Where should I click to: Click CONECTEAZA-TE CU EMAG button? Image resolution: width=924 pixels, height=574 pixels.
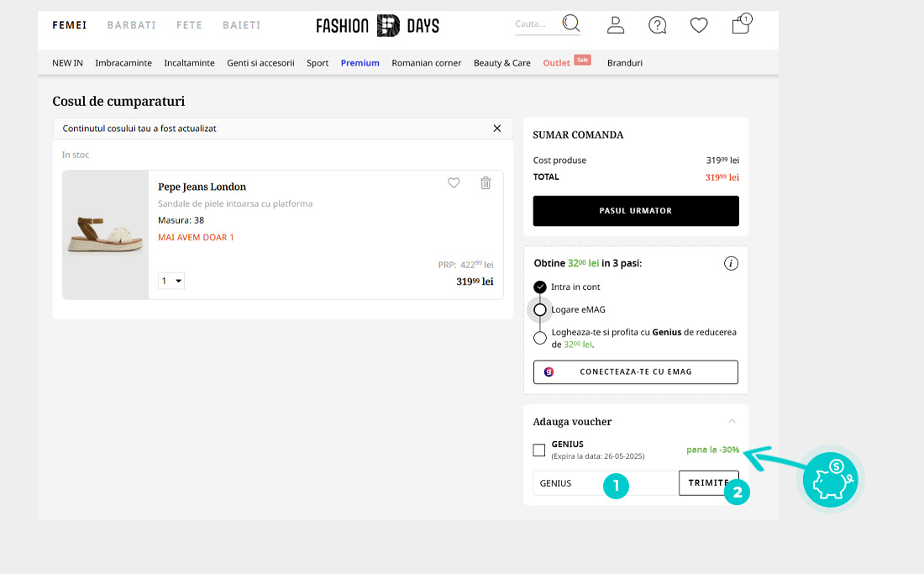point(636,371)
